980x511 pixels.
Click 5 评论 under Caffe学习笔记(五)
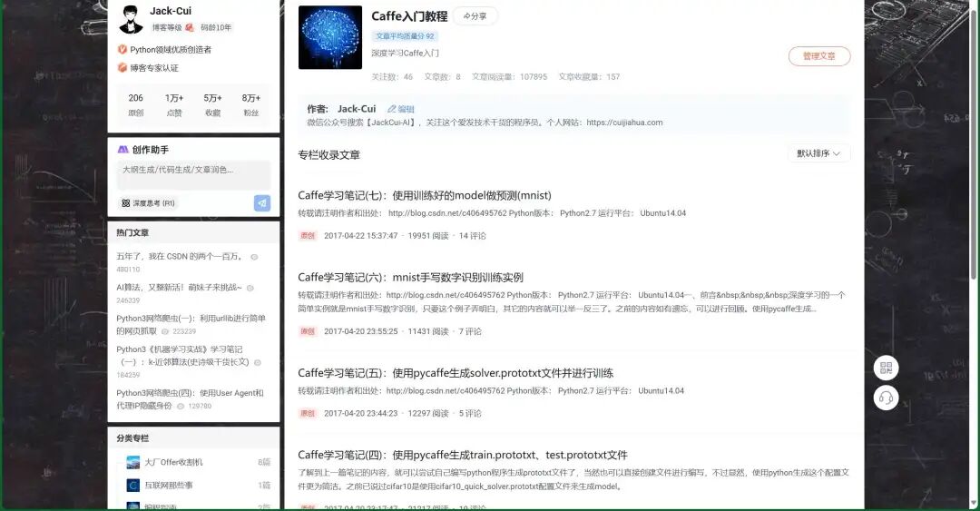point(470,413)
